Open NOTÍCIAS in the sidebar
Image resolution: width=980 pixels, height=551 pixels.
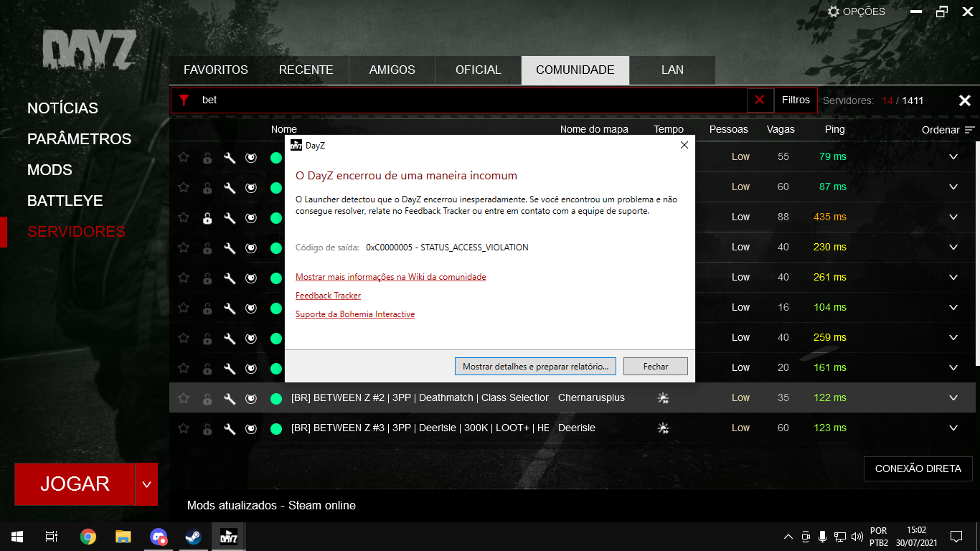pos(62,108)
